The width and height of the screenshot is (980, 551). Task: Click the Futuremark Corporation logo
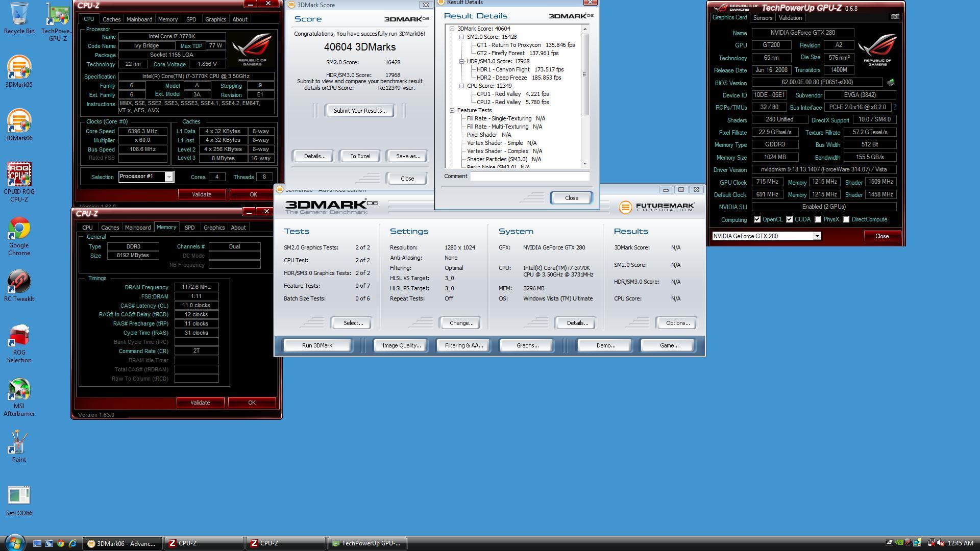click(656, 207)
